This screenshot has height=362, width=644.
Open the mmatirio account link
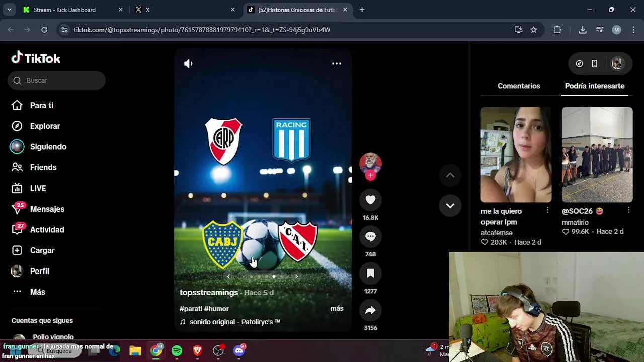pyautogui.click(x=575, y=222)
